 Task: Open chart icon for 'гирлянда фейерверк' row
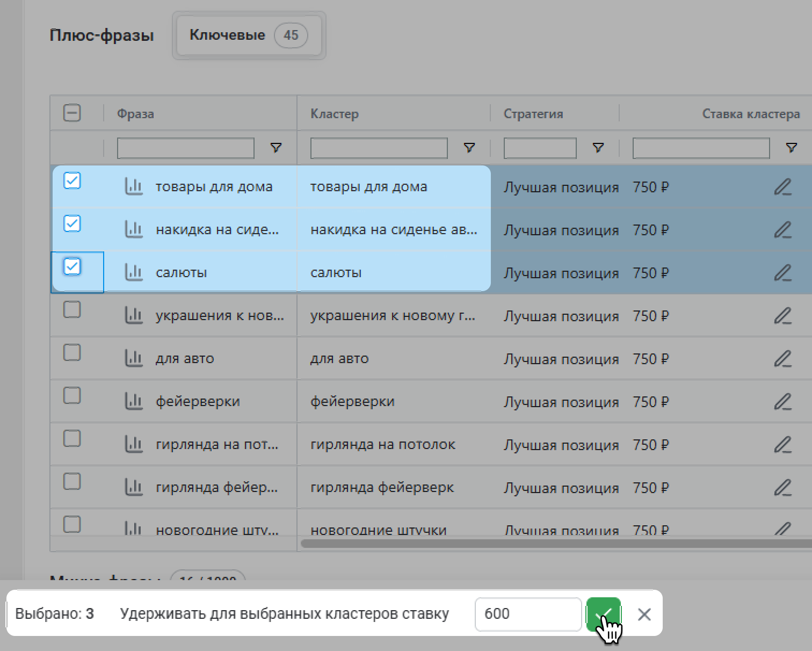click(x=133, y=487)
